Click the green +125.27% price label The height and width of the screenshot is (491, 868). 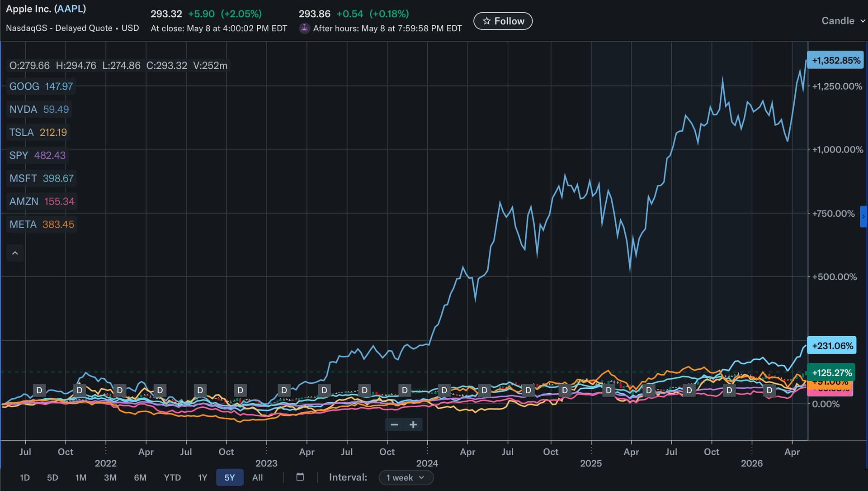point(831,372)
